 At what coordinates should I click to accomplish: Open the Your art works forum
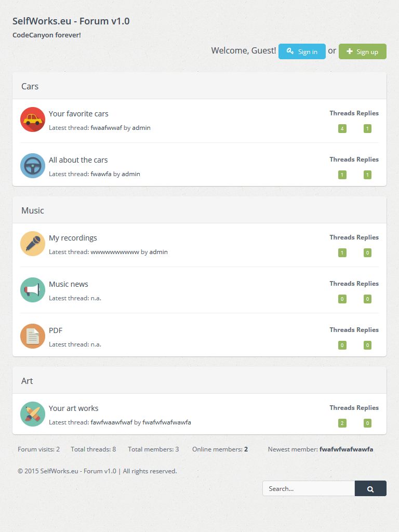point(73,408)
